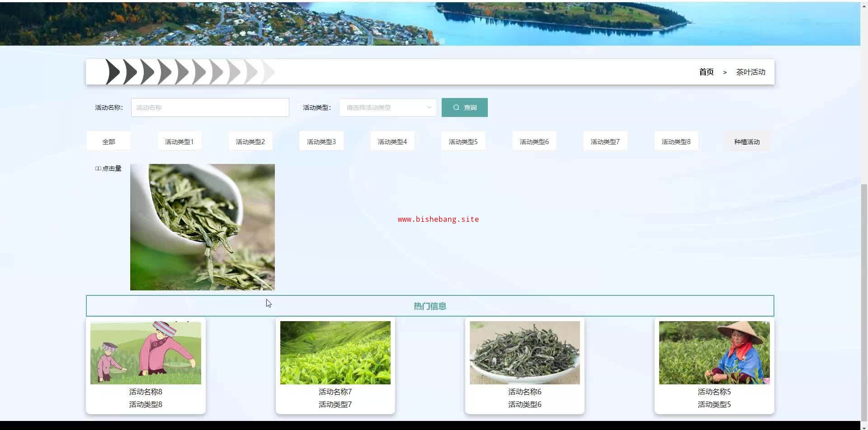The image size is (868, 430).
Task: Focus the 活动名称 search input field
Action: pyautogui.click(x=210, y=107)
